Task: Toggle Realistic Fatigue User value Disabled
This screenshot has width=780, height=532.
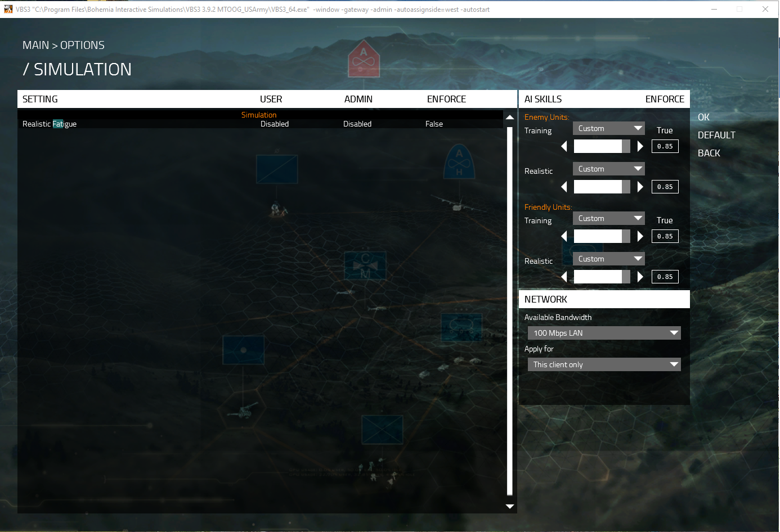Action: (275, 124)
